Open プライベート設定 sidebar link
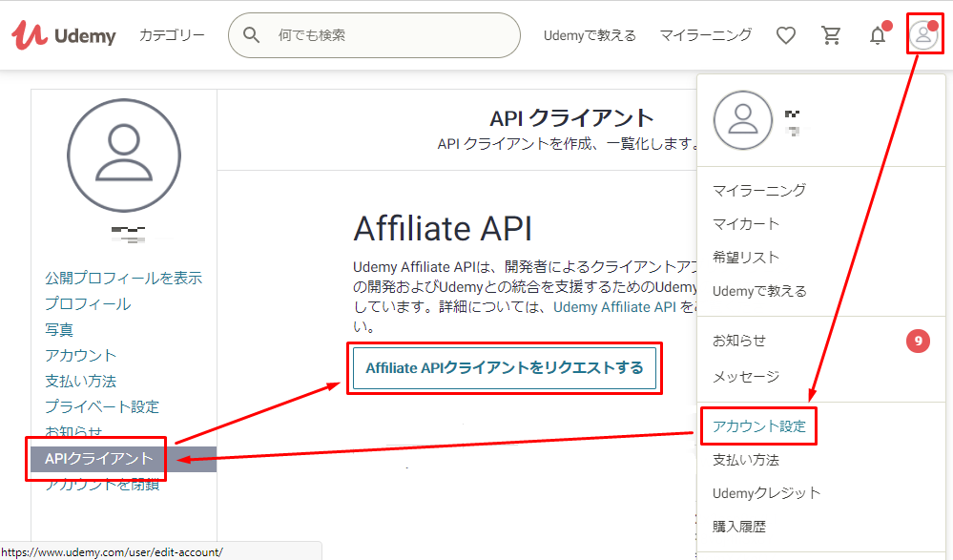953x560 pixels. [102, 406]
